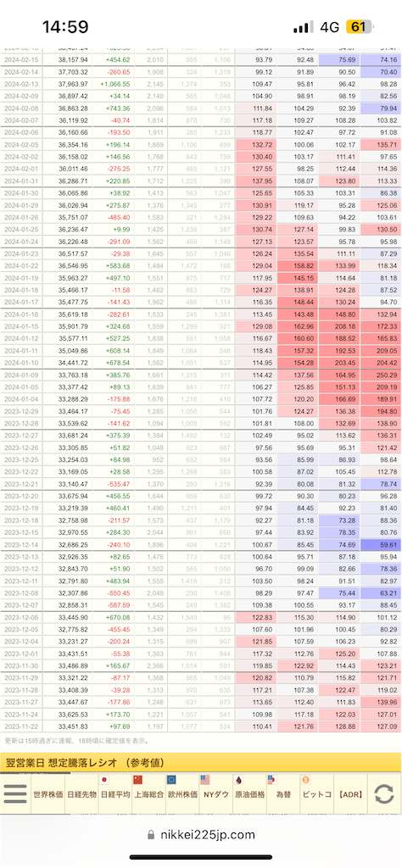Tap the nikkei225jp.com address bar
This screenshot has width=402, height=868.
click(x=201, y=835)
